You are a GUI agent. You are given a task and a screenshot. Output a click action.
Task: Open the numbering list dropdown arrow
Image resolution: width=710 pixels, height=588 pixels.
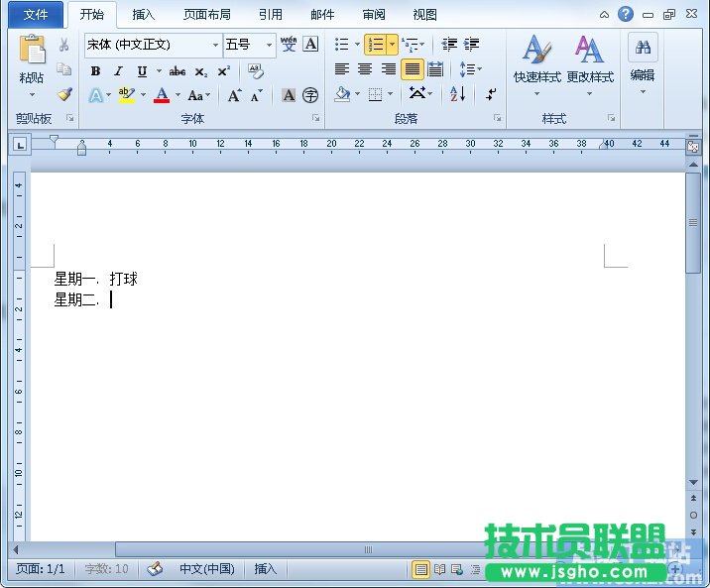coord(393,45)
